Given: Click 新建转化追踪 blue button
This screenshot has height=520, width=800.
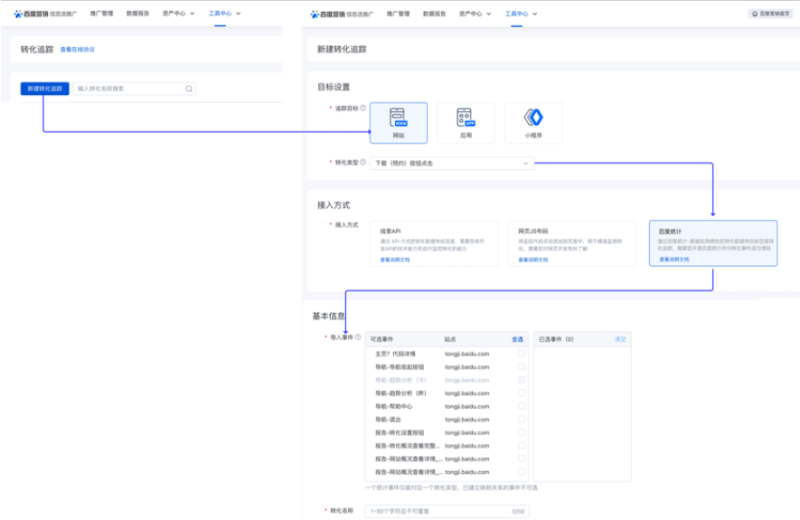Looking at the screenshot, I should click(x=45, y=89).
